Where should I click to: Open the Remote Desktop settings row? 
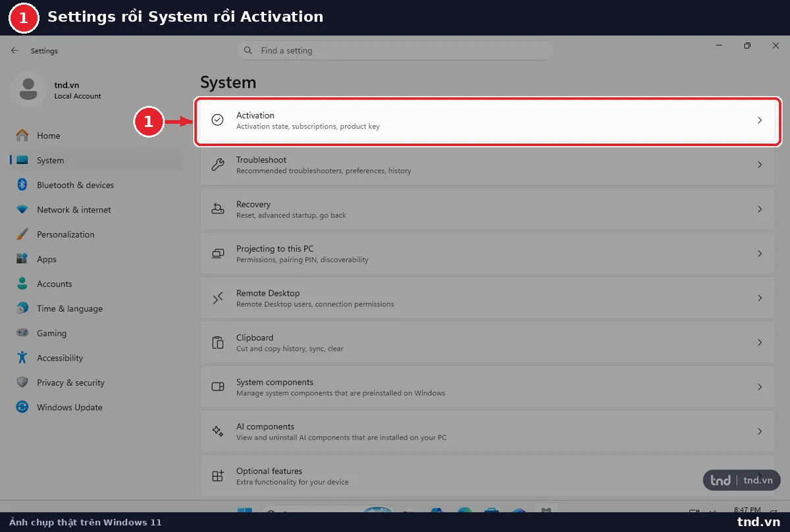(x=488, y=298)
